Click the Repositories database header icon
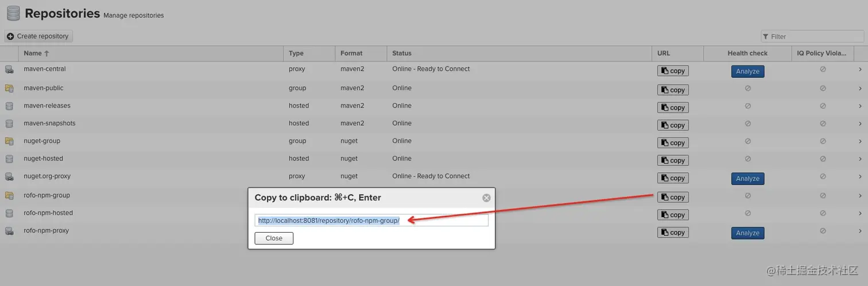Screen dimensions: 868x286 [x=13, y=13]
